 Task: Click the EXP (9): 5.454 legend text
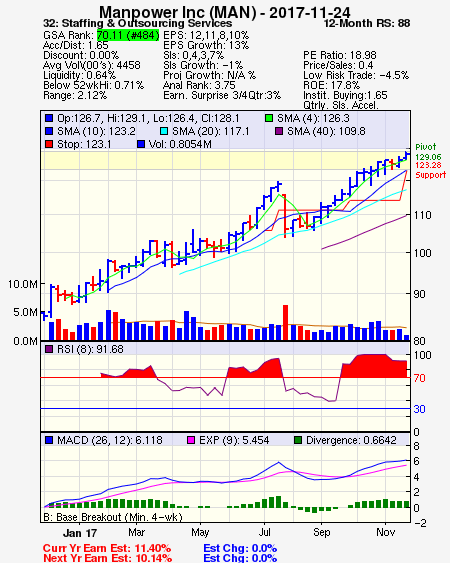[x=234, y=440]
